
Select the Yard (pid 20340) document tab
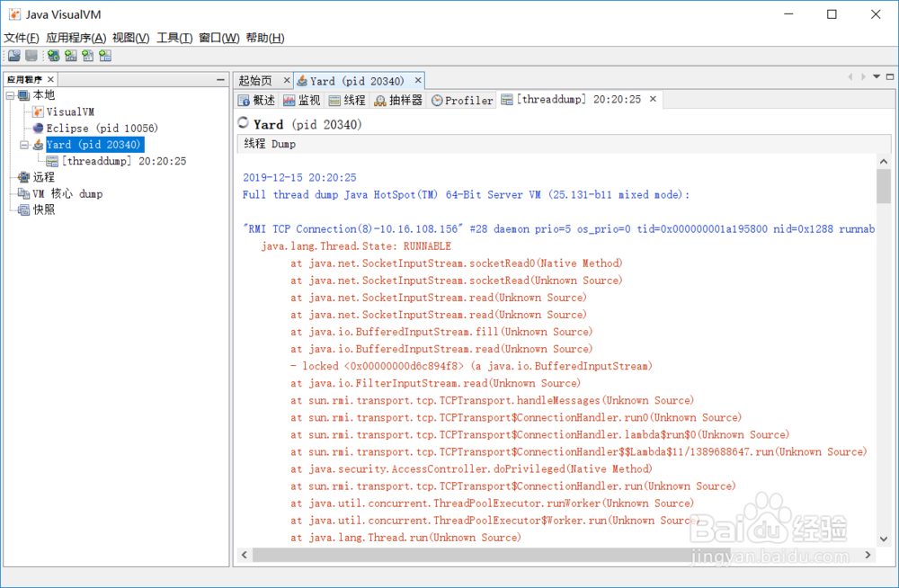pyautogui.click(x=357, y=81)
